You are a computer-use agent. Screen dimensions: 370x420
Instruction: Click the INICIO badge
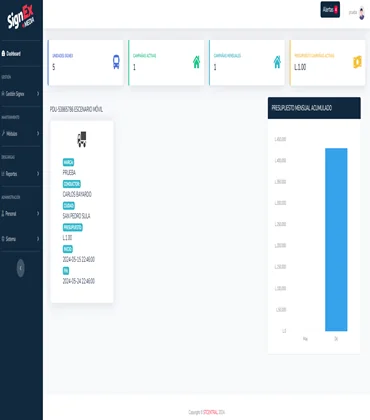click(x=68, y=249)
